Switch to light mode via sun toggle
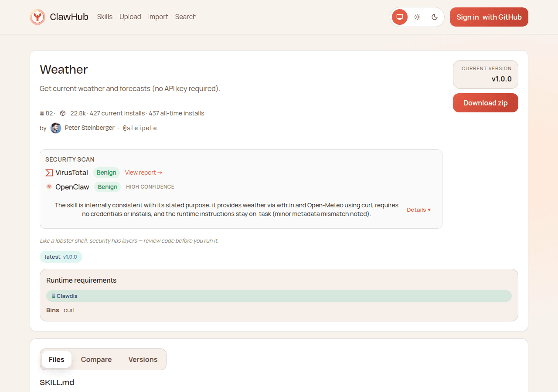The height and width of the screenshot is (392, 558). click(x=417, y=17)
